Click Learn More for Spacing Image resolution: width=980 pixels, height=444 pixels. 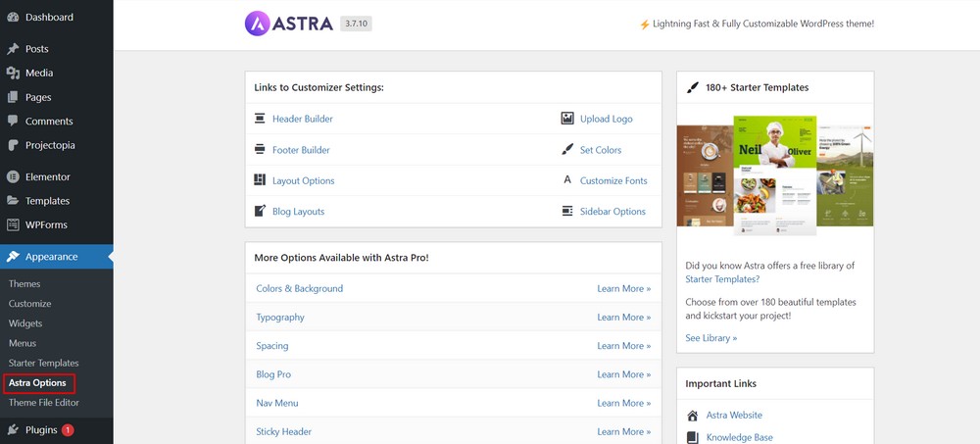(x=623, y=346)
